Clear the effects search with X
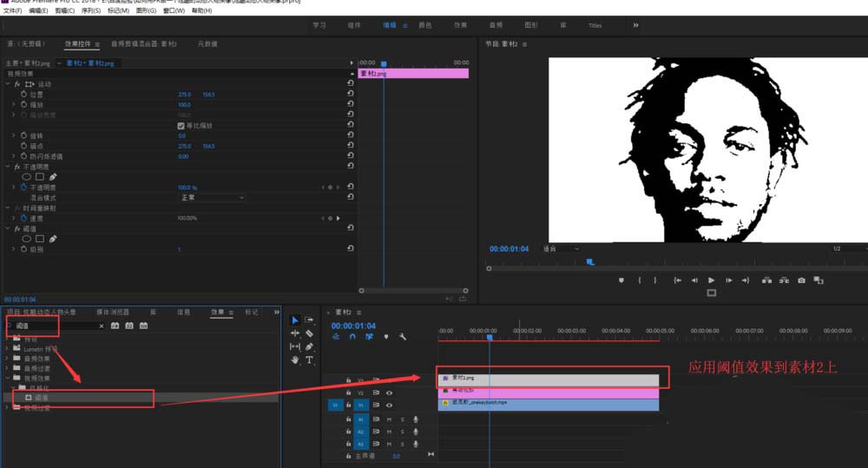 click(102, 326)
